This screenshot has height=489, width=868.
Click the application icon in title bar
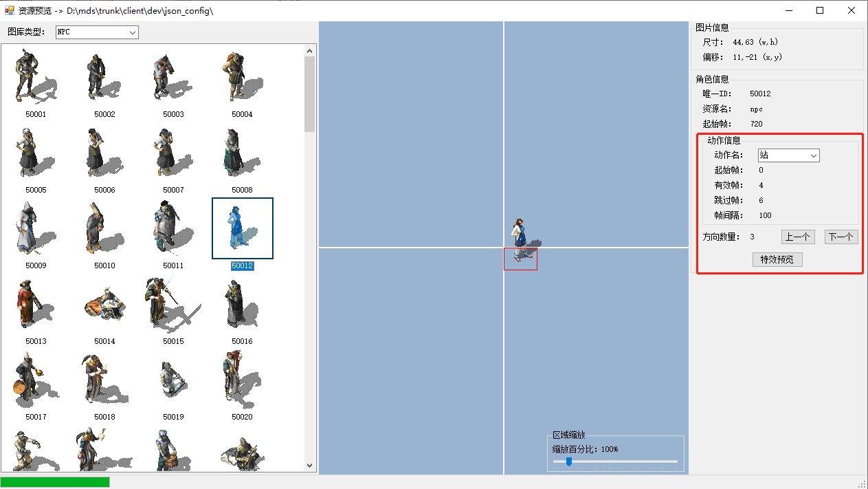(x=10, y=10)
